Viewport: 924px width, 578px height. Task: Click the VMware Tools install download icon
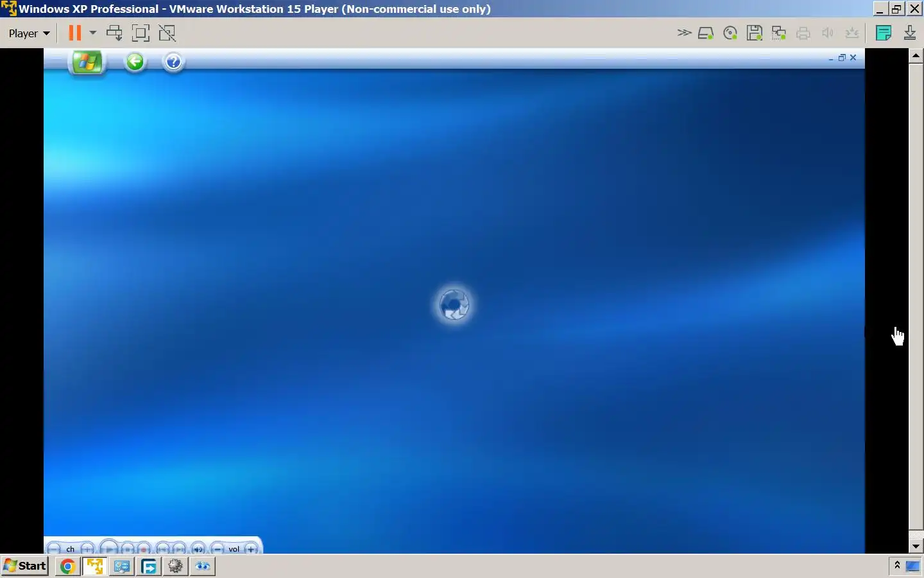910,33
